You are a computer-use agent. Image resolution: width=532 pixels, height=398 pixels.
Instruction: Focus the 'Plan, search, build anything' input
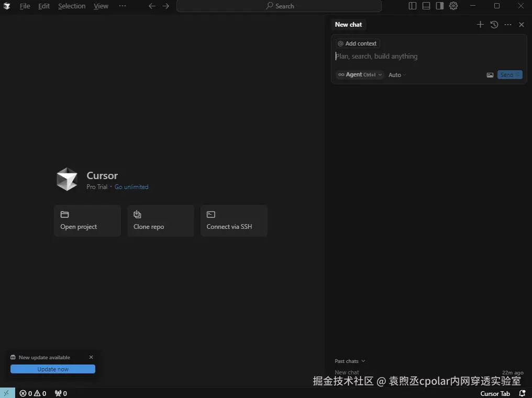[x=428, y=57]
